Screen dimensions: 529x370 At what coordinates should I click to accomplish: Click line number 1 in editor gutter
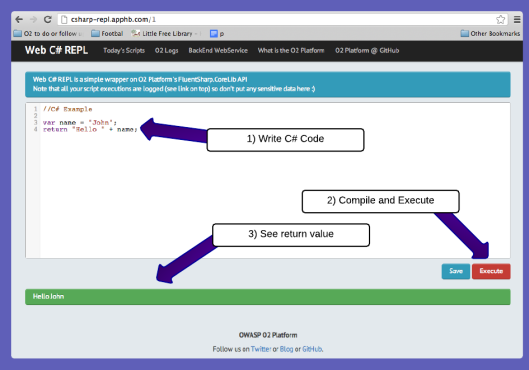pos(35,109)
